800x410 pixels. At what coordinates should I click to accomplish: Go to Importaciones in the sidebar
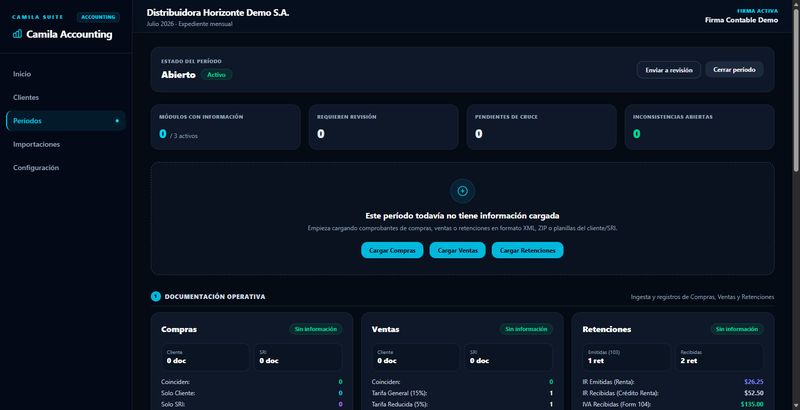click(65, 144)
